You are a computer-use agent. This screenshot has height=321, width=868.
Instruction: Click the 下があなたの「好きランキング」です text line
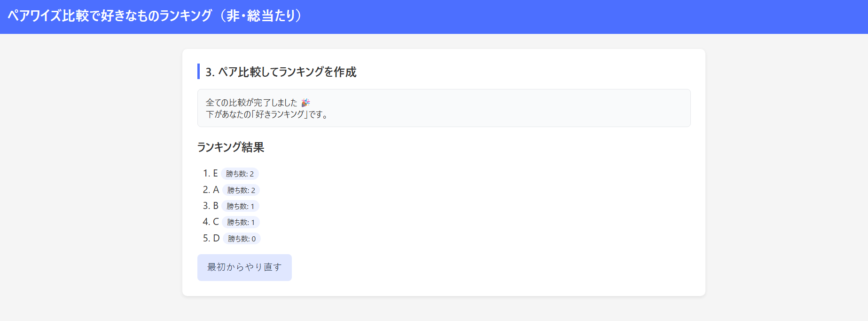tap(266, 114)
